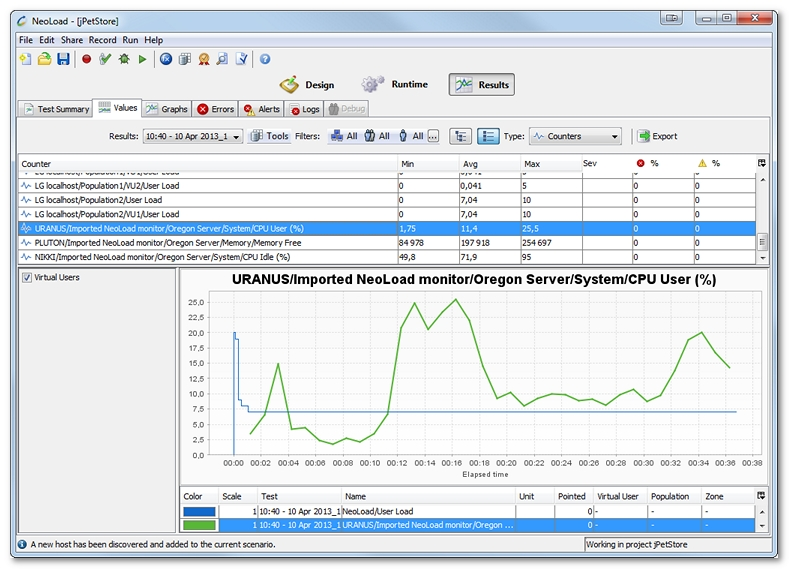This screenshot has width=789, height=569.
Task: Open the Record menu
Action: point(102,40)
